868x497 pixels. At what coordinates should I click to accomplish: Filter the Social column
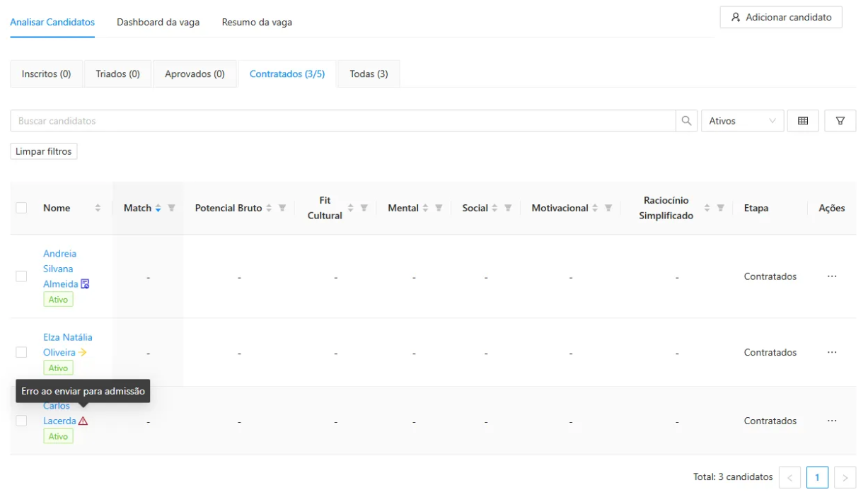[x=508, y=208]
